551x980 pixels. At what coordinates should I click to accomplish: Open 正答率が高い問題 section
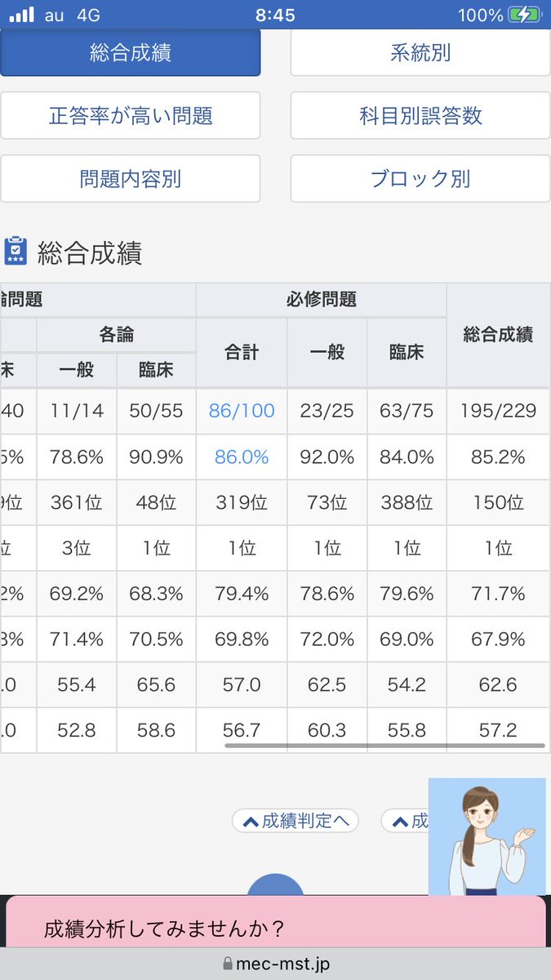tap(131, 116)
